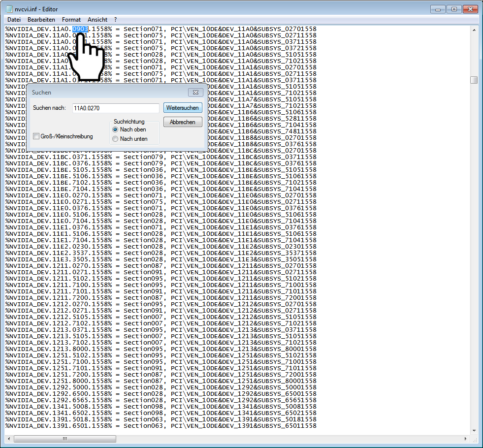Minimize the Editor window

click(438, 9)
